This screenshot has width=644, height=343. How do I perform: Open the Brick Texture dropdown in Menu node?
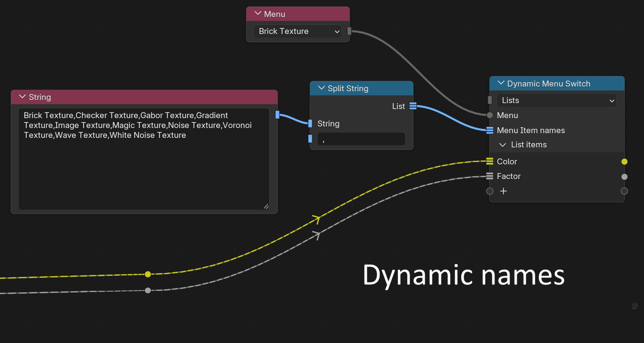(298, 31)
